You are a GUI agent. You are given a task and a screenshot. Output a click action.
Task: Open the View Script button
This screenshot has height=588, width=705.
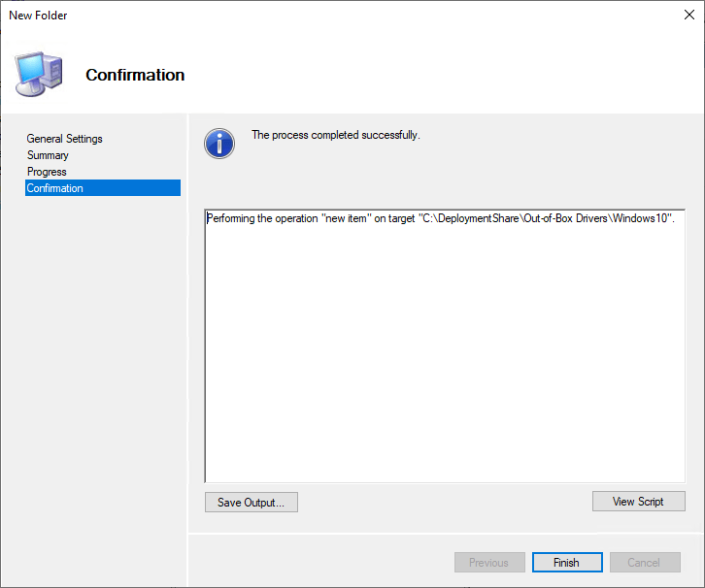tap(638, 502)
